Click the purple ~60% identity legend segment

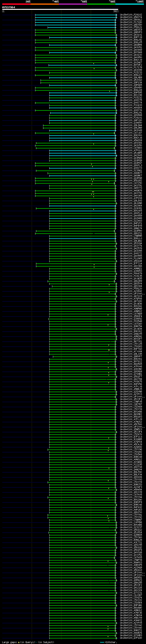pyautogui.click(x=73, y=4)
